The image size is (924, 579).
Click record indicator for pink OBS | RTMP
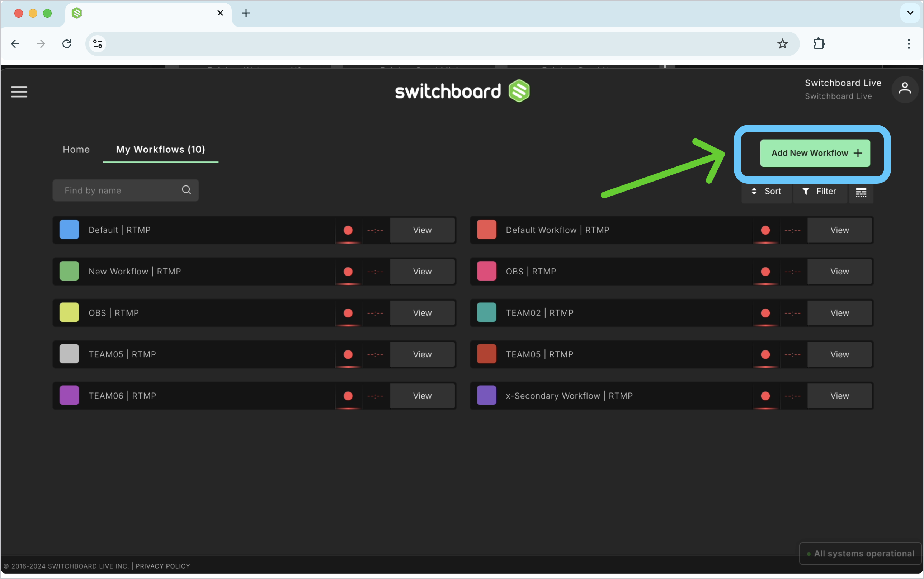pyautogui.click(x=765, y=272)
